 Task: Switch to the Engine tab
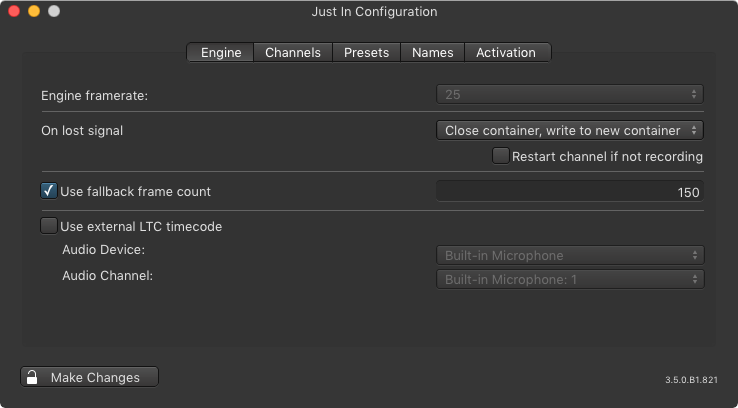coord(221,52)
